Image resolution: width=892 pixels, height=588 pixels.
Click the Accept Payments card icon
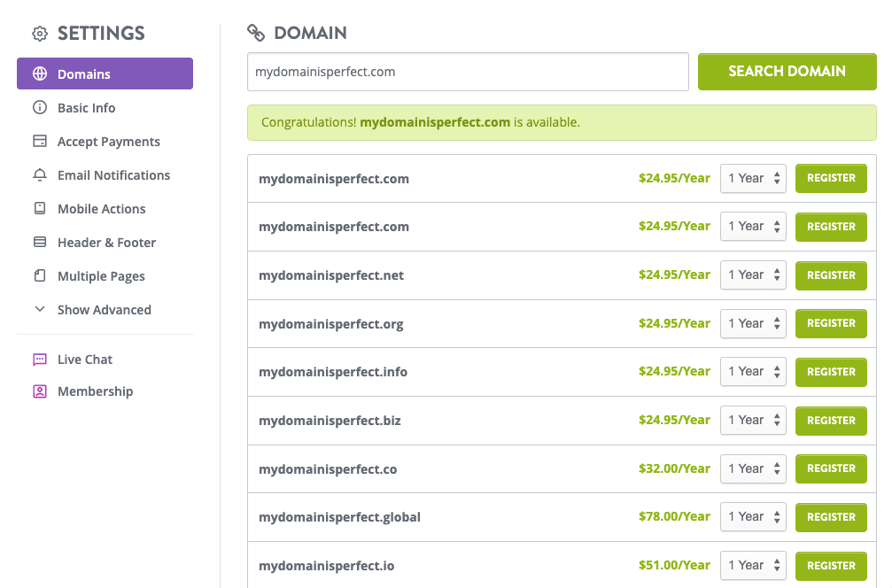[40, 142]
